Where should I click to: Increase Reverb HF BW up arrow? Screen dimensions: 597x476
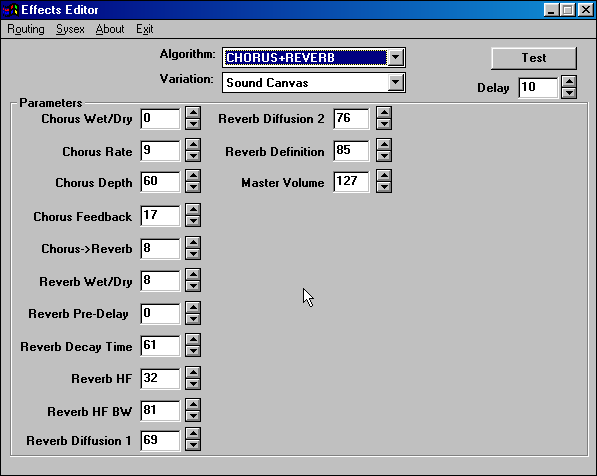tap(193, 405)
